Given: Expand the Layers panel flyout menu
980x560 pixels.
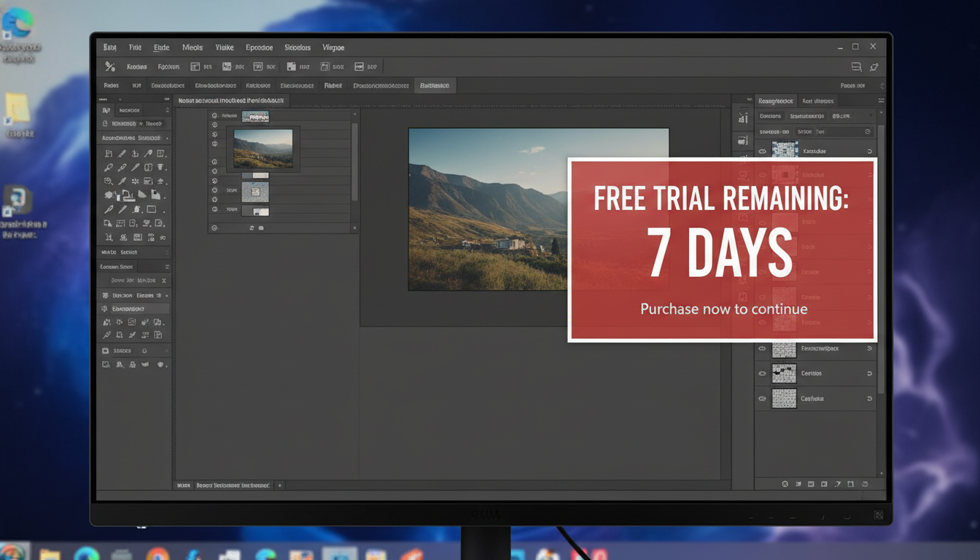Looking at the screenshot, I should 882,100.
